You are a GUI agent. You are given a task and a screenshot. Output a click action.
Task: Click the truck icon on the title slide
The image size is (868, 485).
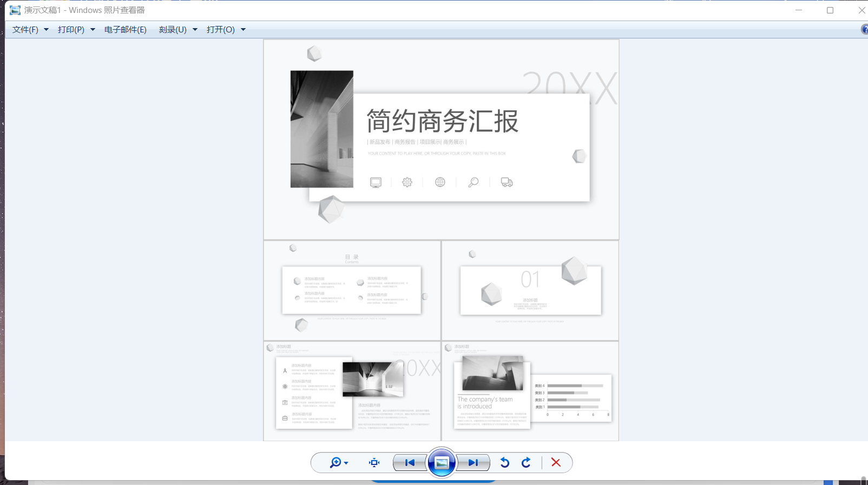(507, 183)
